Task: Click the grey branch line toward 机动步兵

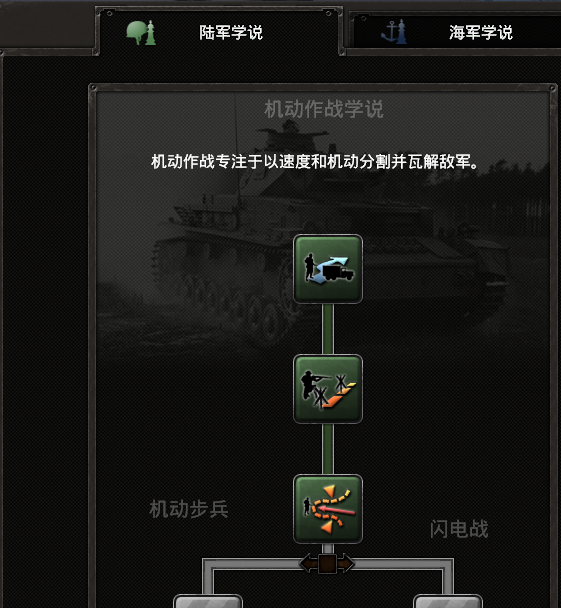Action: pos(208,577)
